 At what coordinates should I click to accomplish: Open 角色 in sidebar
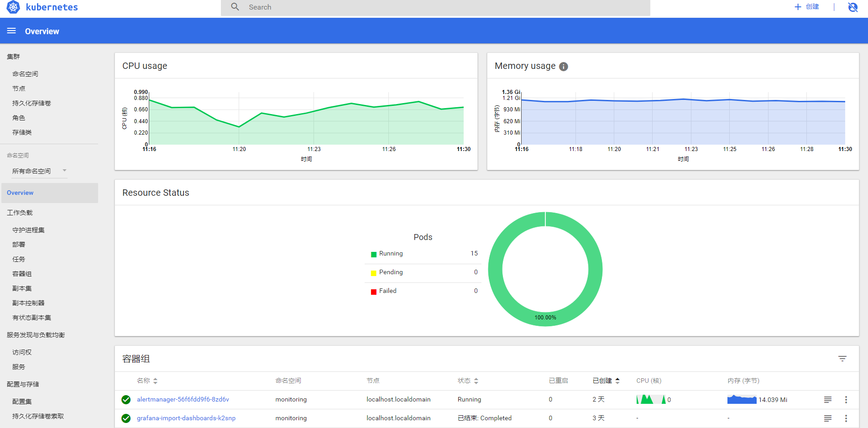(x=19, y=118)
